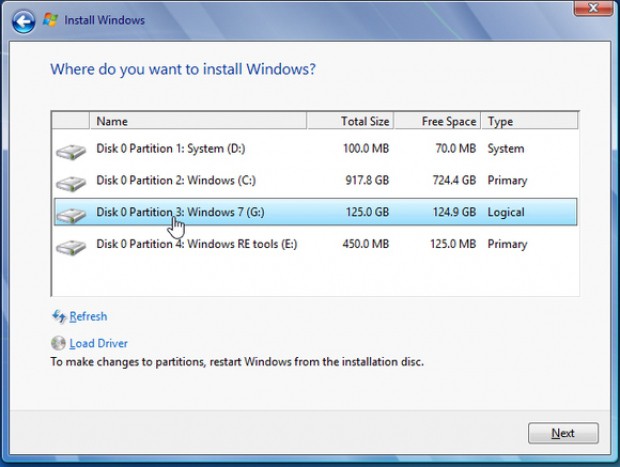
Task: Select Disk 0 Partition 3: Windows 7 (G:)
Action: [x=316, y=212]
